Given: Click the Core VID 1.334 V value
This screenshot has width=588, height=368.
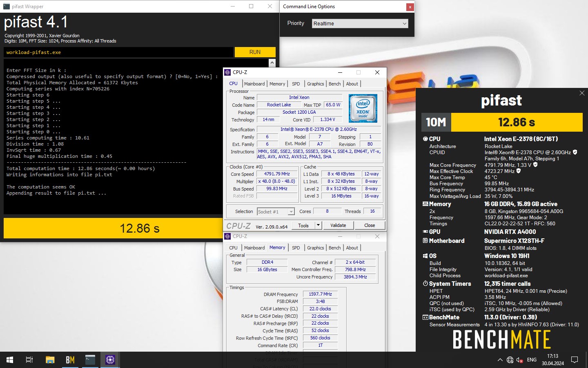Looking at the screenshot, I should 327,119.
